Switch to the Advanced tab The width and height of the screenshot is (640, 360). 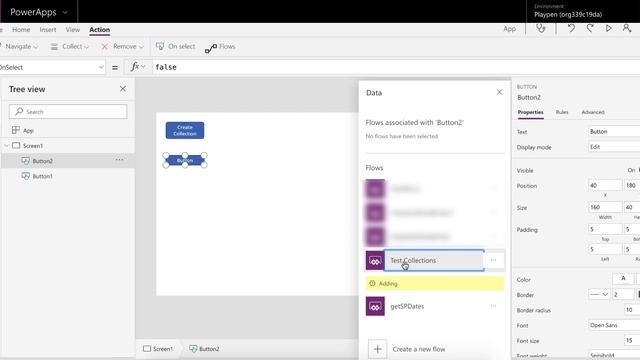pyautogui.click(x=593, y=112)
